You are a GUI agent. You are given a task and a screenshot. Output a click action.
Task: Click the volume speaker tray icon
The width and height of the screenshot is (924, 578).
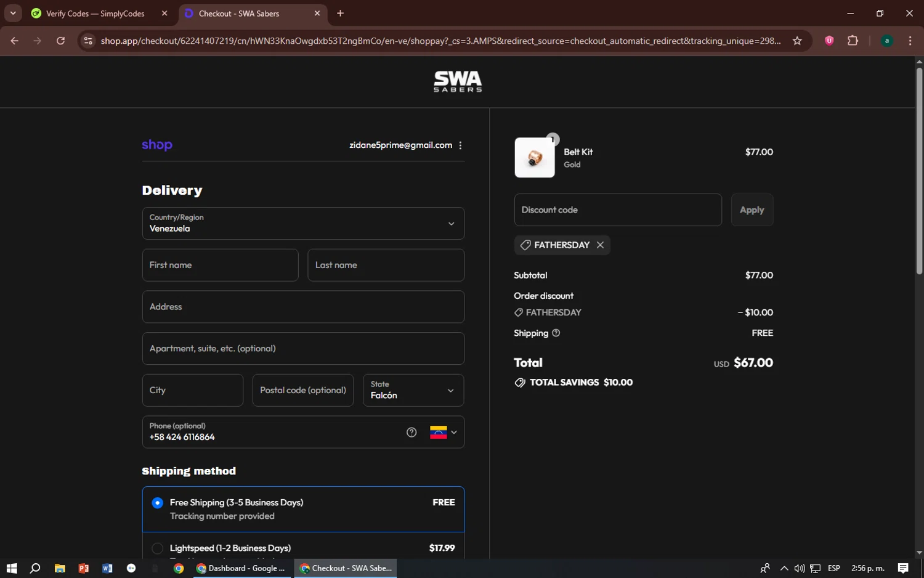click(800, 568)
